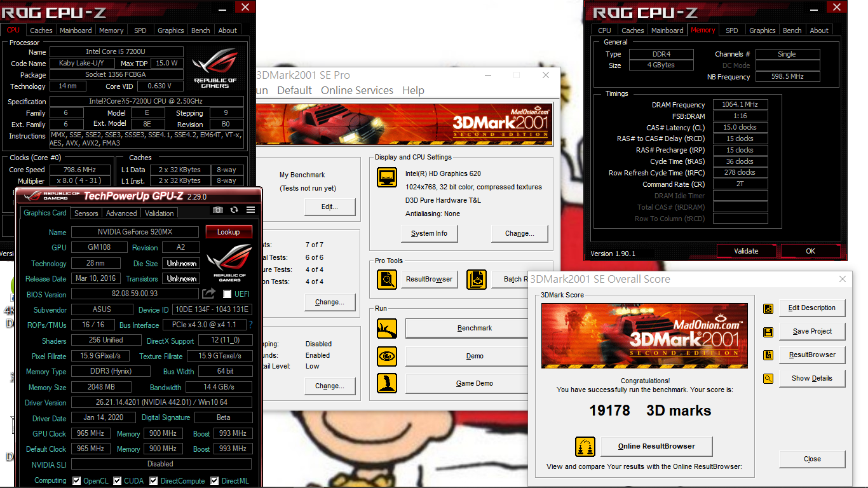Toggle the CUDA checkbox
Viewport: 868px width, 488px height.
point(118,481)
